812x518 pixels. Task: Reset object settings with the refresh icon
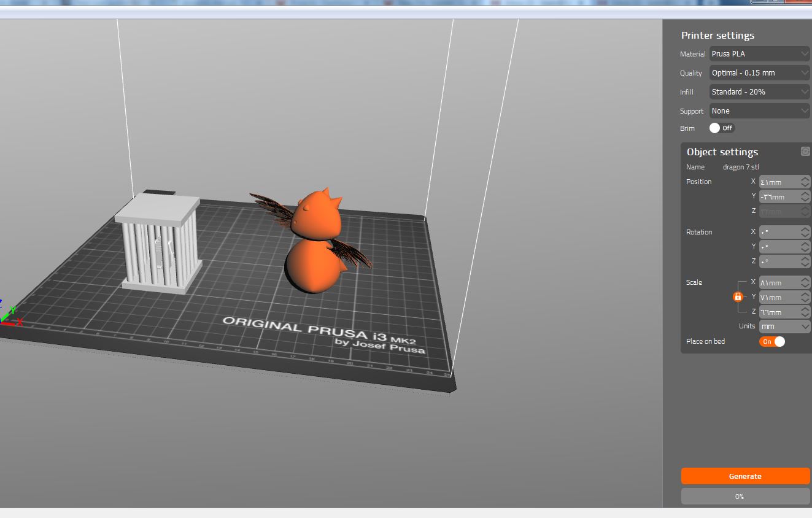point(805,152)
